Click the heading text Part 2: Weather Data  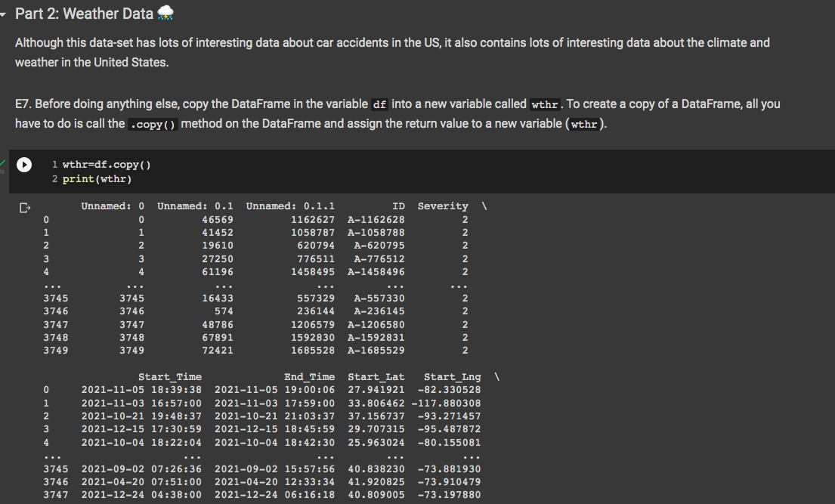pos(87,13)
